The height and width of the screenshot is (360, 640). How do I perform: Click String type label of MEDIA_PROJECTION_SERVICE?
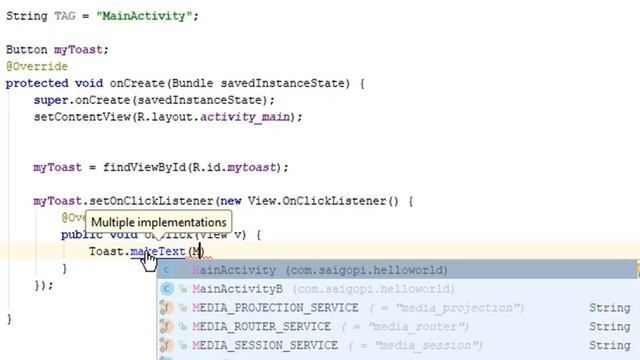610,308
